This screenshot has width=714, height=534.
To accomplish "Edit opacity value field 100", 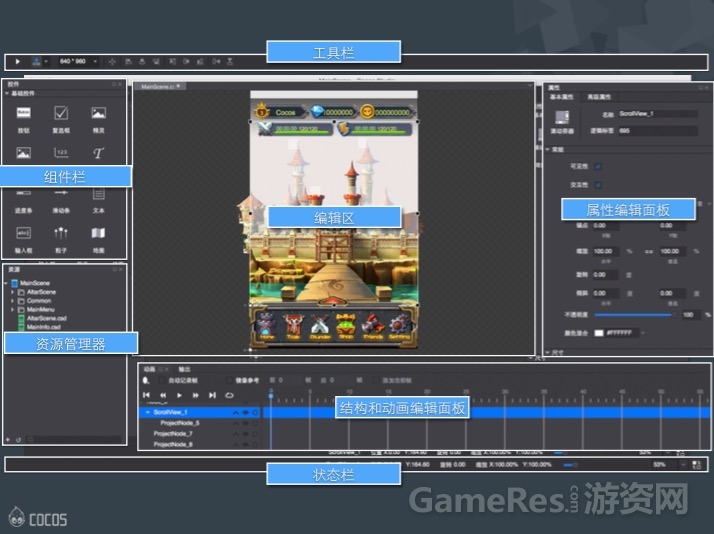I will point(690,315).
